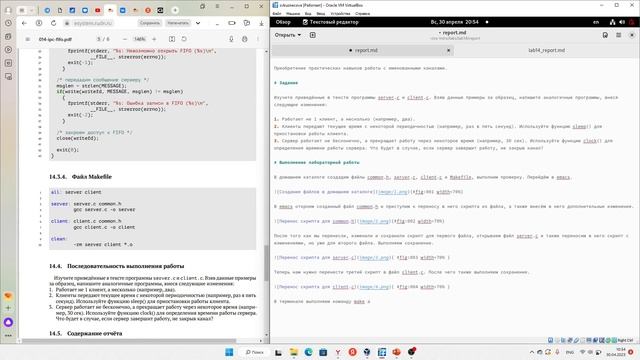Switch to the YouTube browser tab
640x360 pixels.
coord(98,10)
